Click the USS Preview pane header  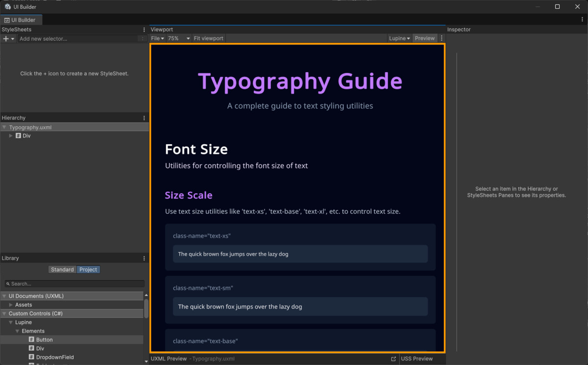coord(417,359)
